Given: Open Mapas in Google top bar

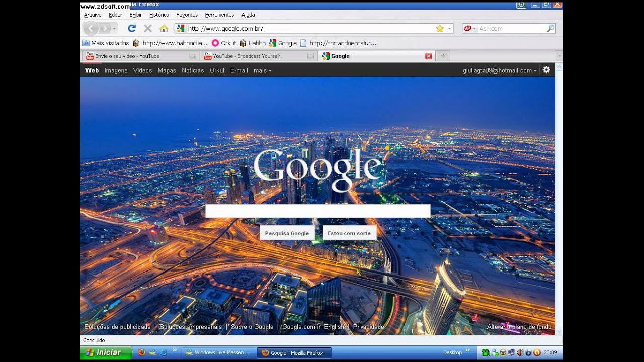Looking at the screenshot, I should click(167, 70).
